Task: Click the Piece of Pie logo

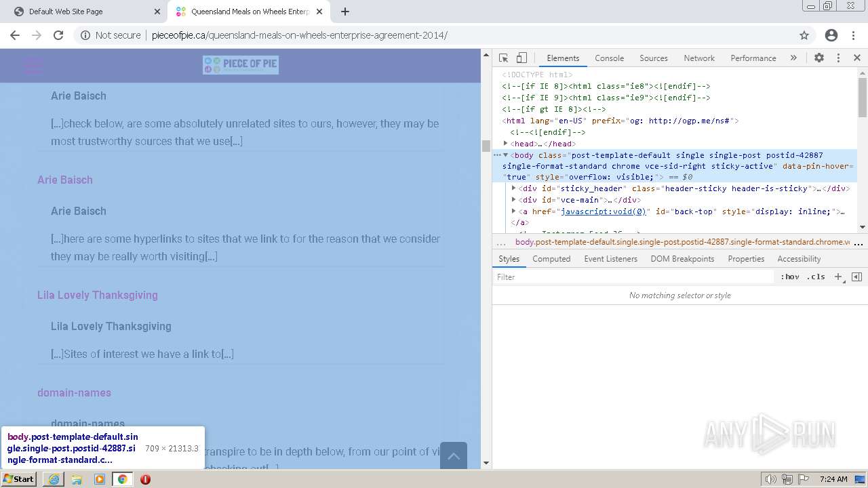Action: coord(241,64)
